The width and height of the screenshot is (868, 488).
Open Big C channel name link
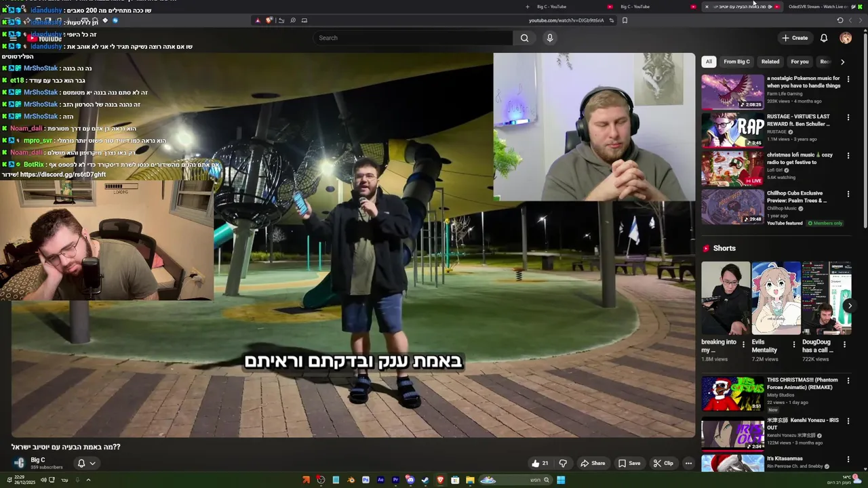(x=38, y=460)
